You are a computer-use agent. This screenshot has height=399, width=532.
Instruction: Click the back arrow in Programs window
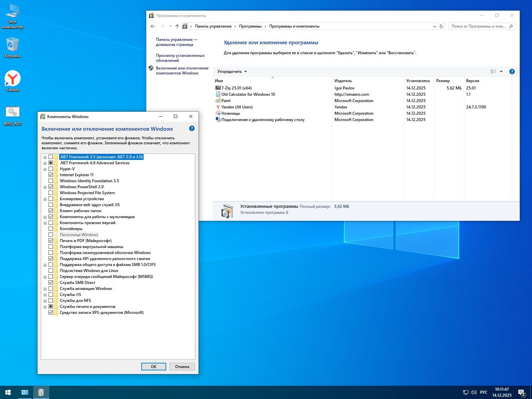click(153, 26)
